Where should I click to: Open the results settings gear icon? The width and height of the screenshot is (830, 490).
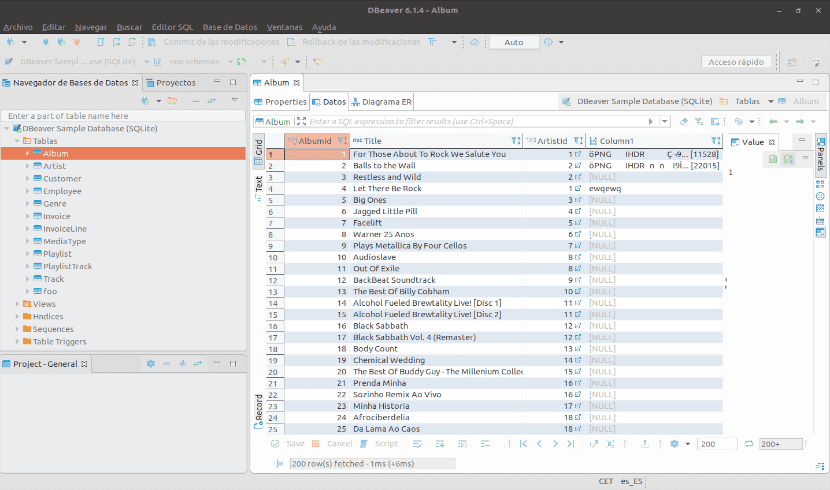(674, 444)
